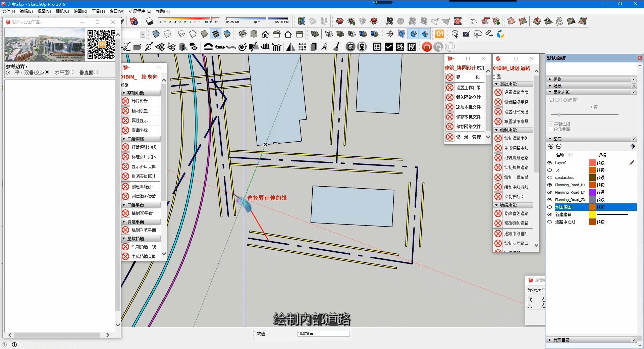The width and height of the screenshot is (644, 349).
Task: Open the 扩展程序 menu
Action: pos(140,11)
